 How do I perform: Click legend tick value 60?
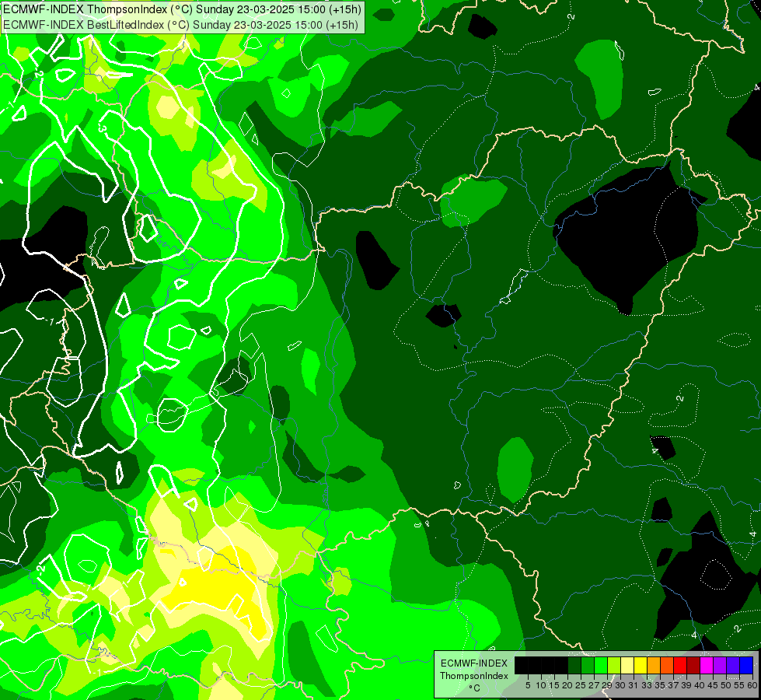coord(752,685)
